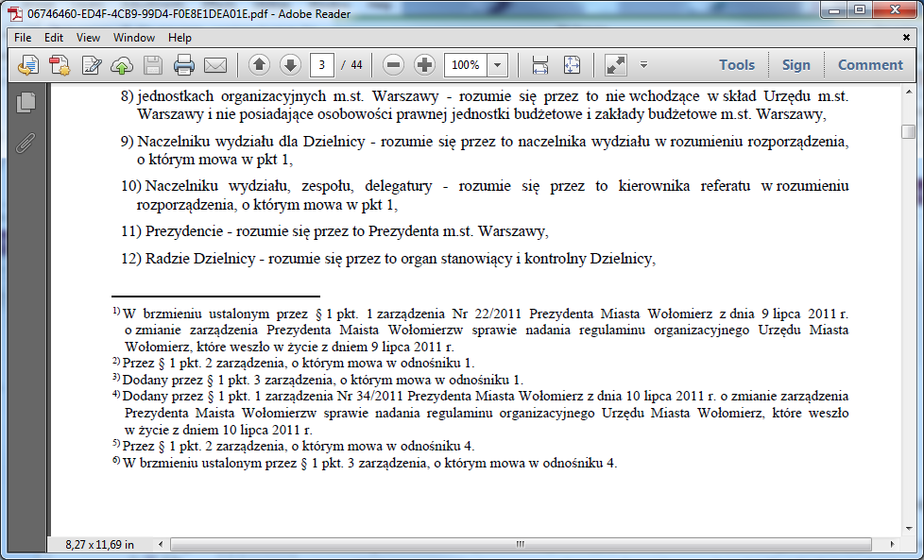Click the 100% zoom value field
The height and width of the screenshot is (560, 924).
pyautogui.click(x=466, y=65)
